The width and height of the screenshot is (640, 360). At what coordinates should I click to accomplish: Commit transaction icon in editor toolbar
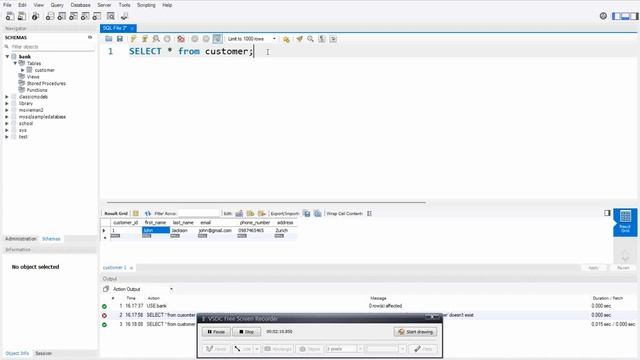pyautogui.click(x=195, y=39)
